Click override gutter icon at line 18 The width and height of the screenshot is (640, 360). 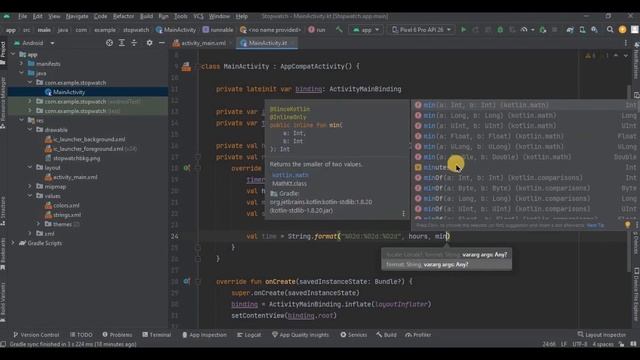187,168
